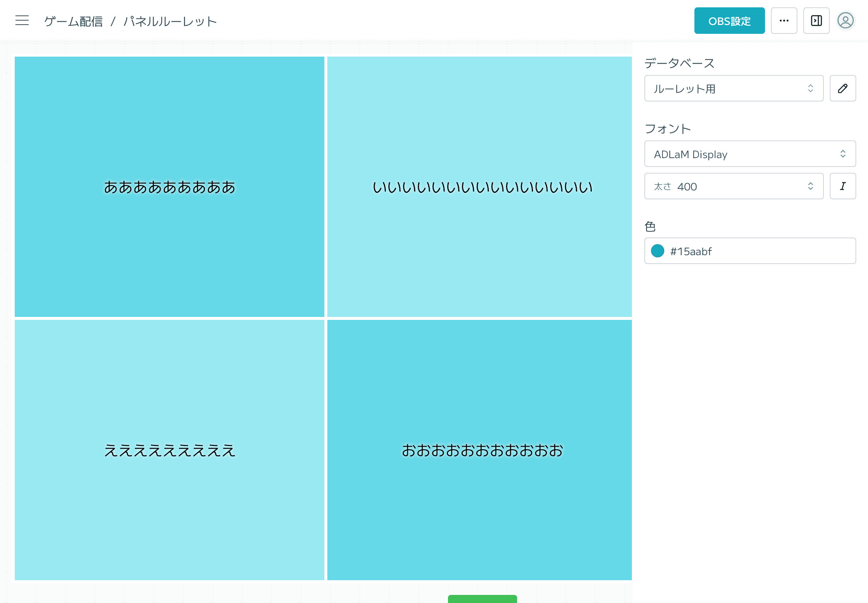The image size is (868, 603).
Task: Click the pencil edit database icon
Action: (842, 88)
